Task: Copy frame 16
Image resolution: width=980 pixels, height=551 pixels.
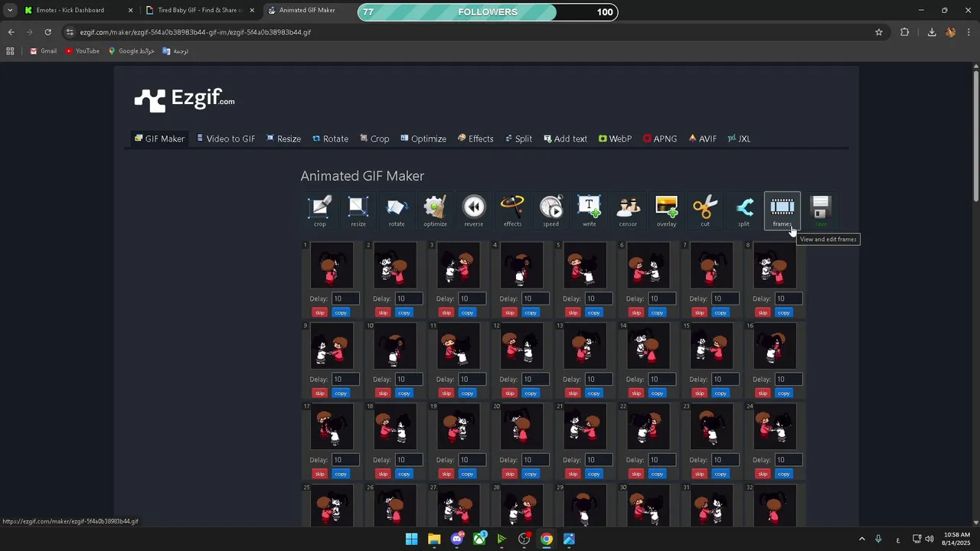Action: 783,393
